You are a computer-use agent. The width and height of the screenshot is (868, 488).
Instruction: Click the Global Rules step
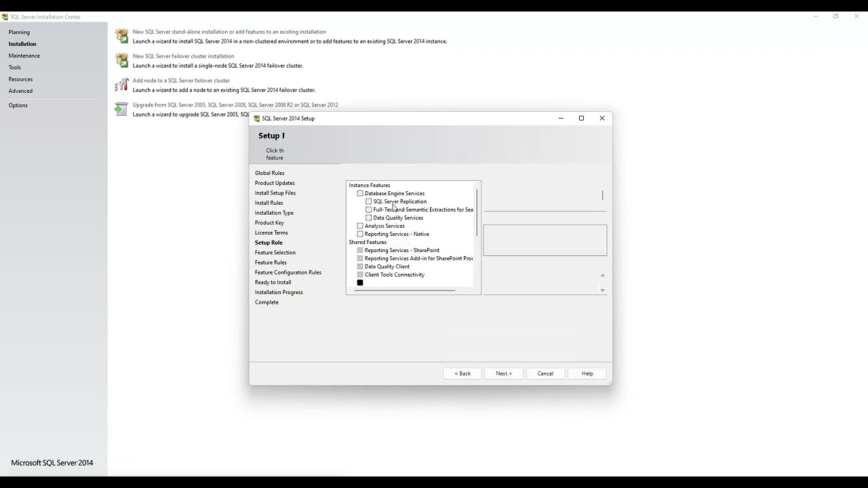(270, 173)
